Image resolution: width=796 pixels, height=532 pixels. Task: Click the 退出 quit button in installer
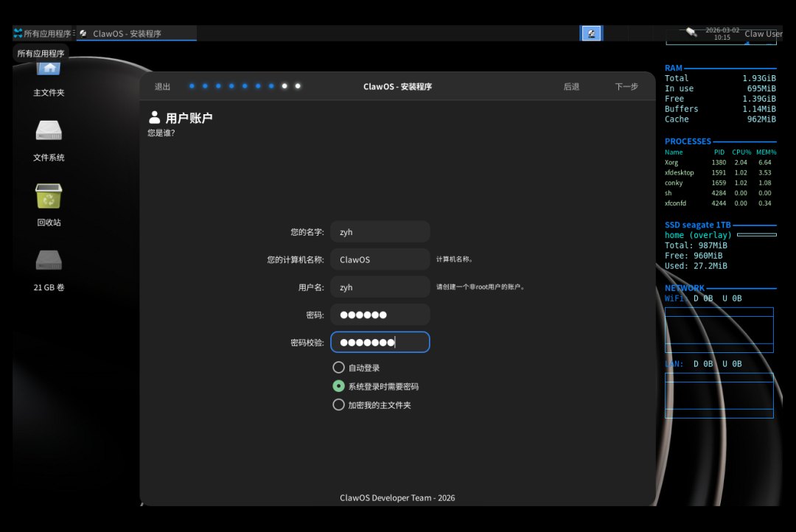(162, 87)
